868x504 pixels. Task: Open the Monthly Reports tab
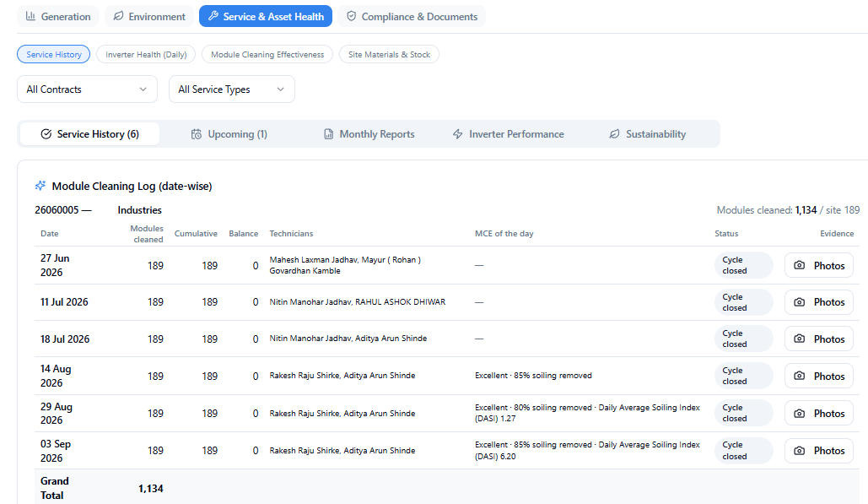click(369, 134)
